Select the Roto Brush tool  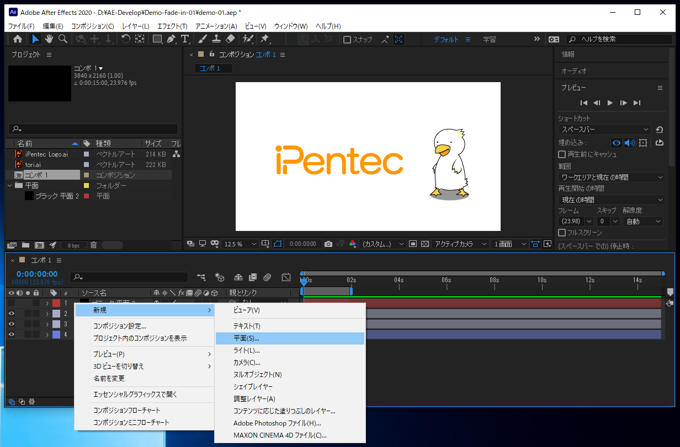click(248, 39)
